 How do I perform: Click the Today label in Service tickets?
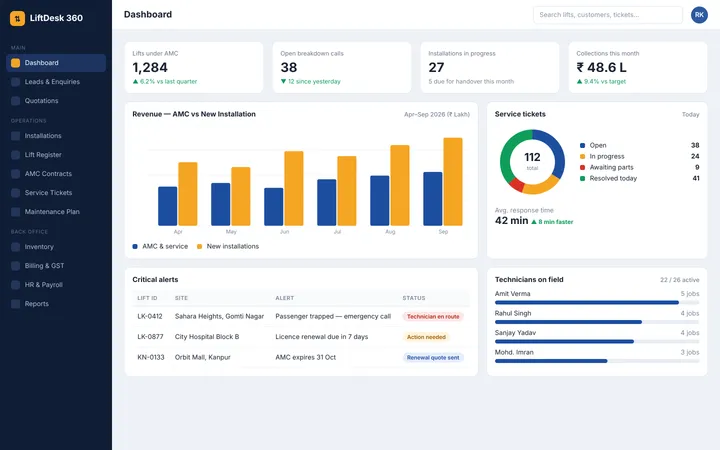point(690,114)
